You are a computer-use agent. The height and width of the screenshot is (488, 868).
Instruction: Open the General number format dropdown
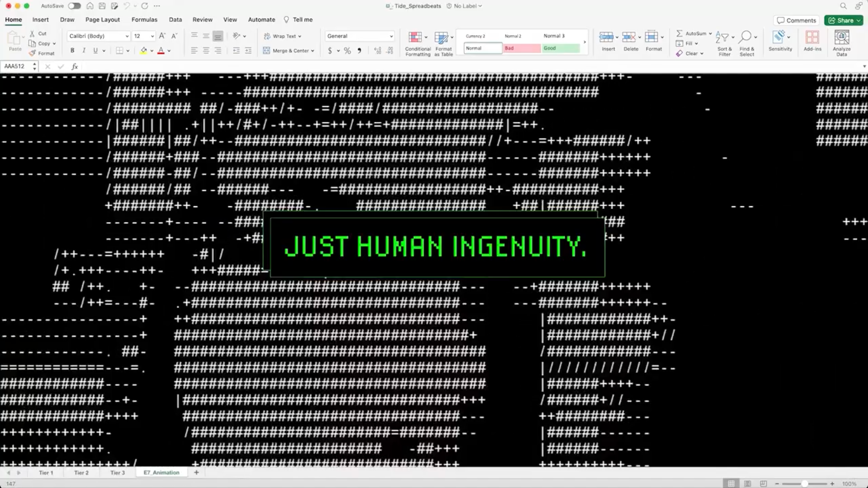click(x=391, y=36)
